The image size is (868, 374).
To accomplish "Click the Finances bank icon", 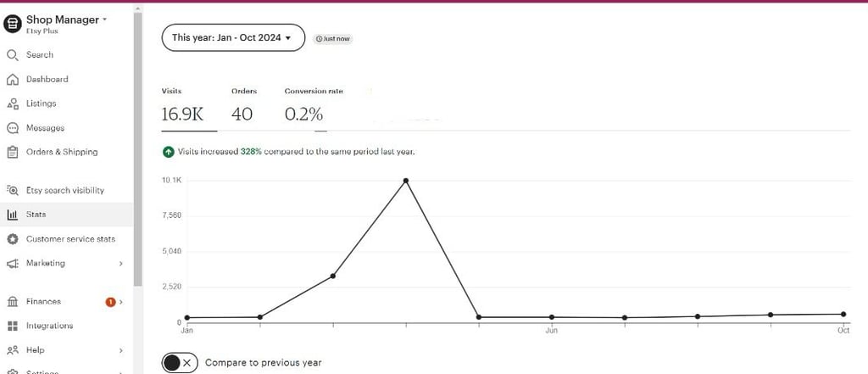I will (12, 302).
